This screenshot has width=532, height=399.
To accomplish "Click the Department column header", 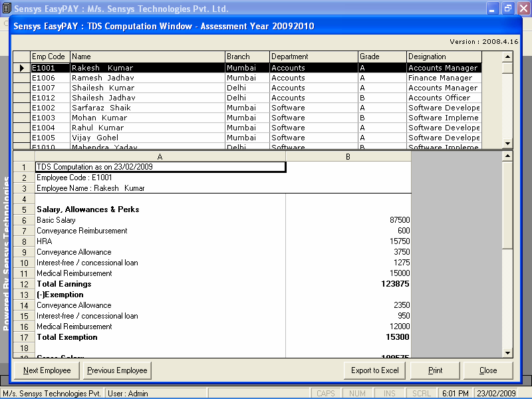I will [x=314, y=57].
